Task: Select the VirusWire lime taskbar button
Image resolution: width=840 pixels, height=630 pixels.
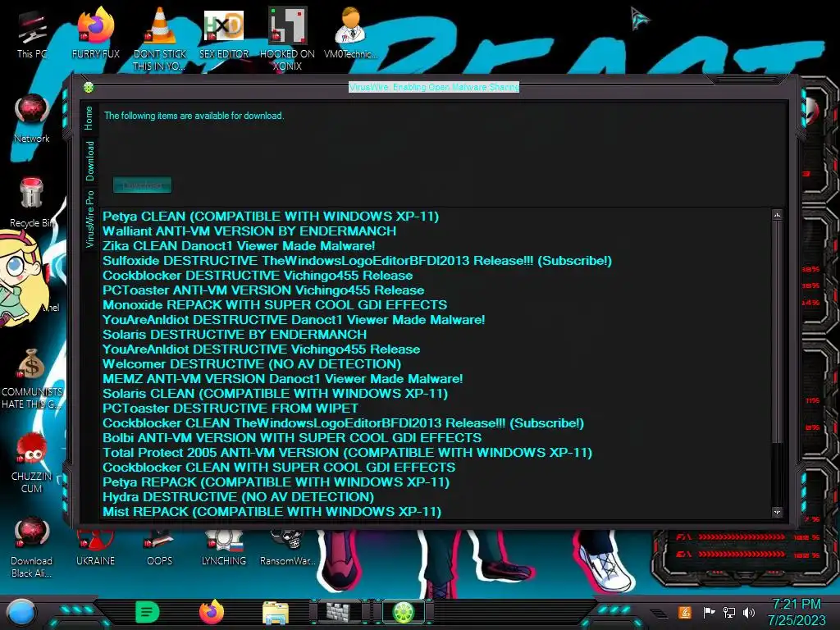Action: [404, 612]
